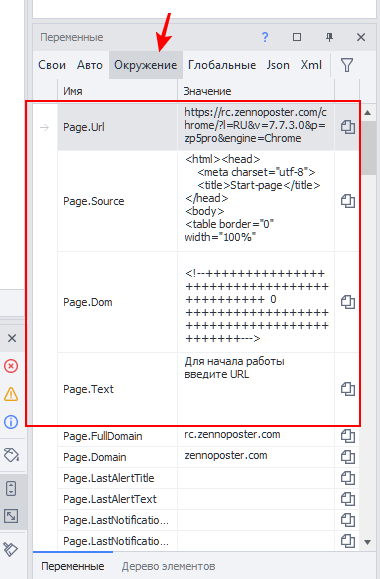Screen dimensions: 380x579
Task: Copy the Page.Text value
Action: [x=348, y=389]
